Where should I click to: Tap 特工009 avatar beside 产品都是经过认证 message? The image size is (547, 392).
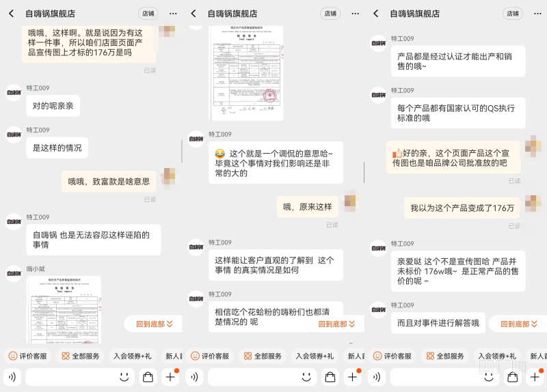379,43
